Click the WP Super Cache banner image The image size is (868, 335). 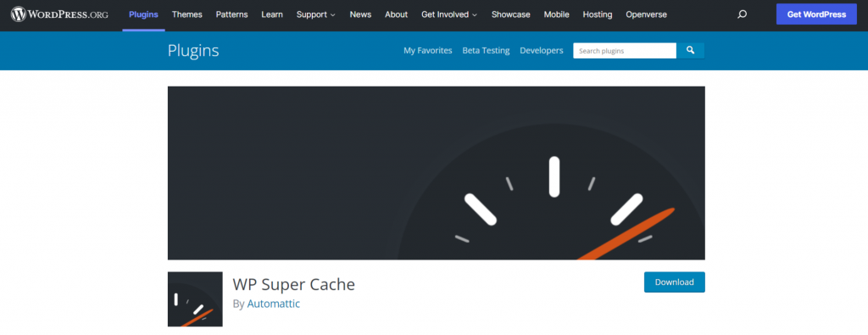(437, 173)
